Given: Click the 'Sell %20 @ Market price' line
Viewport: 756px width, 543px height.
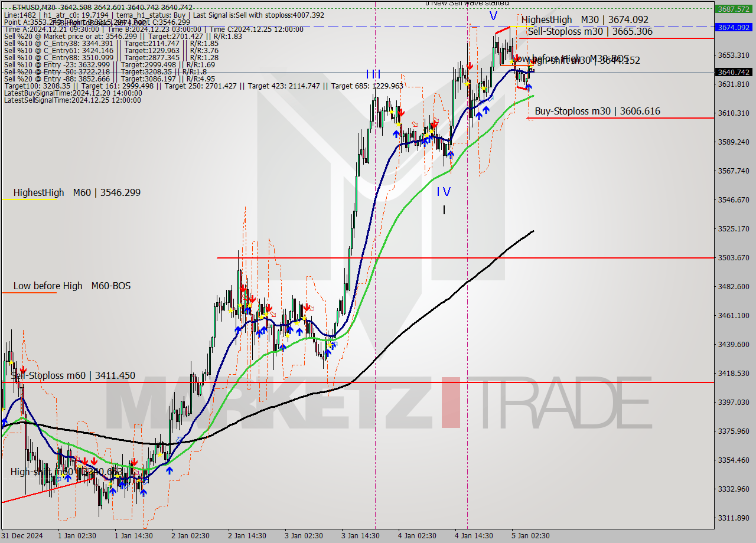Looking at the screenshot, I should pyautogui.click(x=123, y=36).
